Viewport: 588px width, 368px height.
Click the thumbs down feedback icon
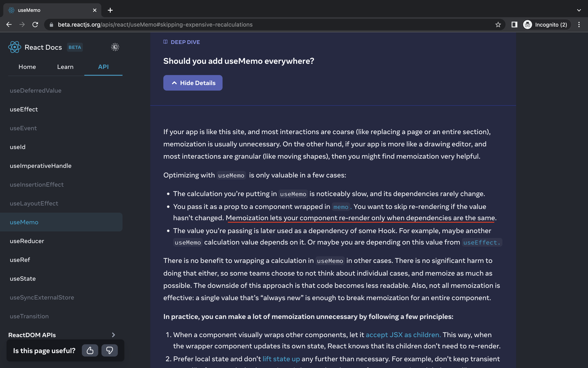coord(110,350)
